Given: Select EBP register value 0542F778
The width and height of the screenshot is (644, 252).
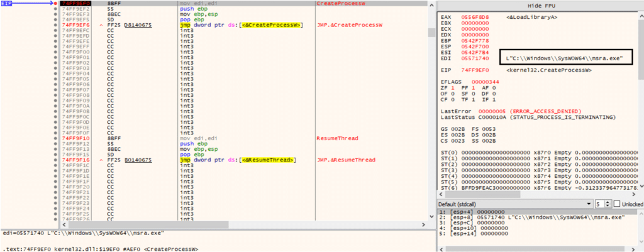Looking at the screenshot, I should click(475, 41).
